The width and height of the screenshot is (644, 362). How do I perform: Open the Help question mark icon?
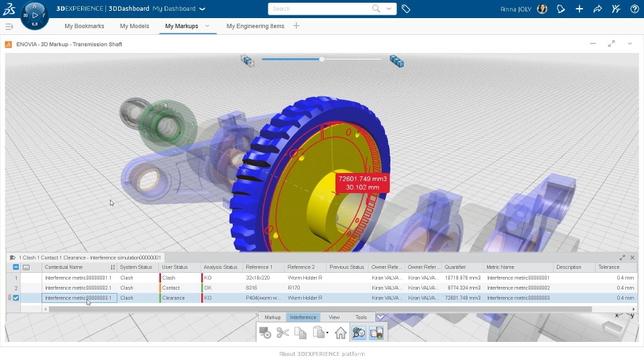tap(634, 9)
